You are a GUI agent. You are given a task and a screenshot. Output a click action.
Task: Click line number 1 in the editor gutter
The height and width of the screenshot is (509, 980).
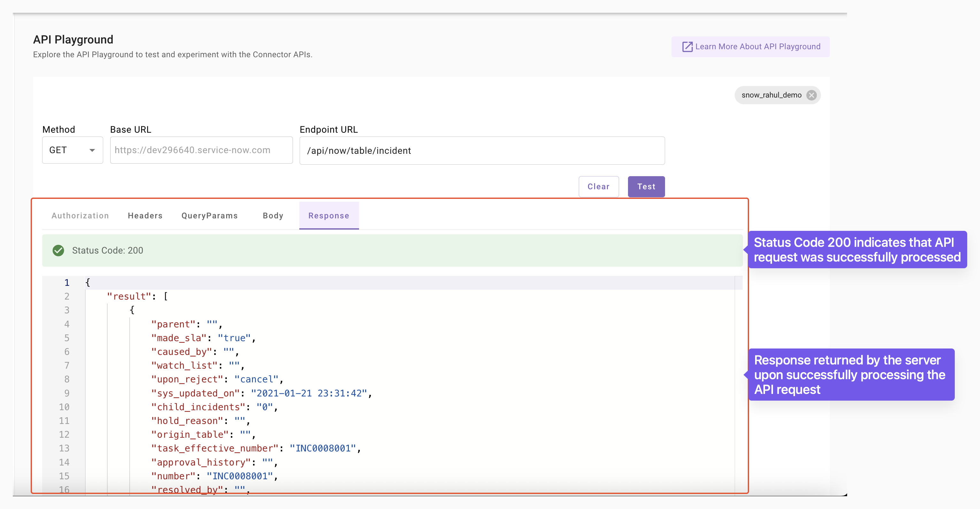click(x=67, y=283)
